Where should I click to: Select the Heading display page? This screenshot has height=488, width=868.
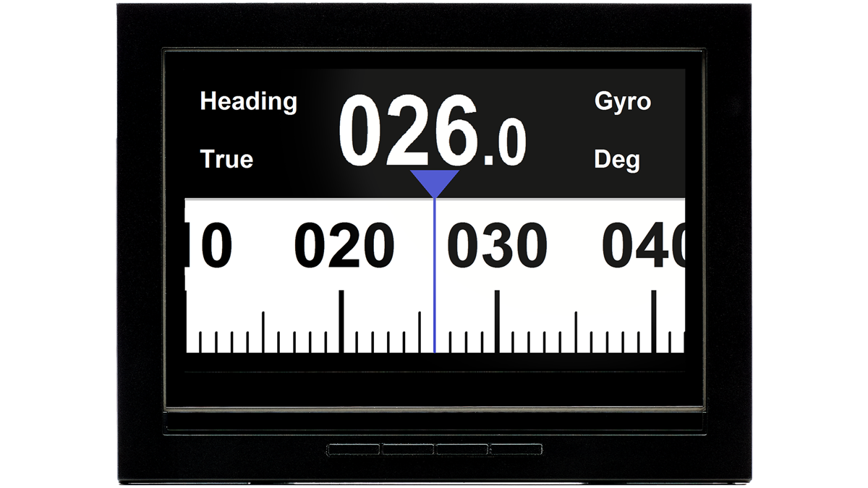click(249, 102)
